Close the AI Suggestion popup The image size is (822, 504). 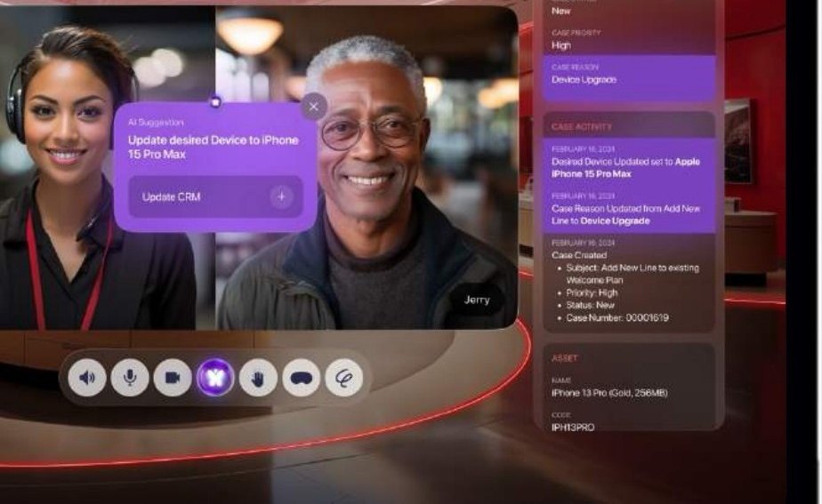tap(313, 107)
